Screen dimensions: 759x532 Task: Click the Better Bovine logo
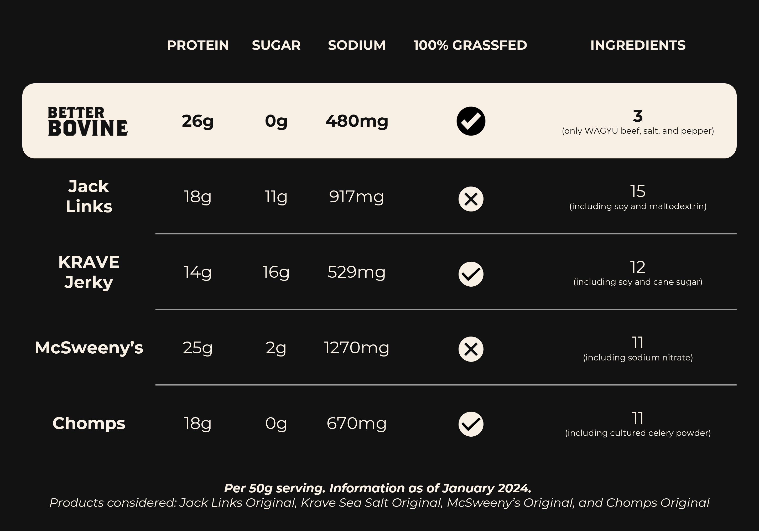coord(88,121)
